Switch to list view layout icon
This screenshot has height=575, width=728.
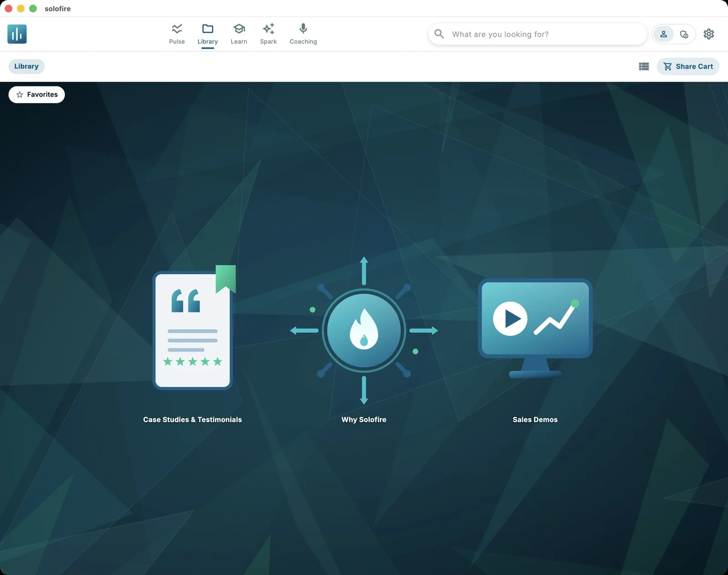click(644, 66)
